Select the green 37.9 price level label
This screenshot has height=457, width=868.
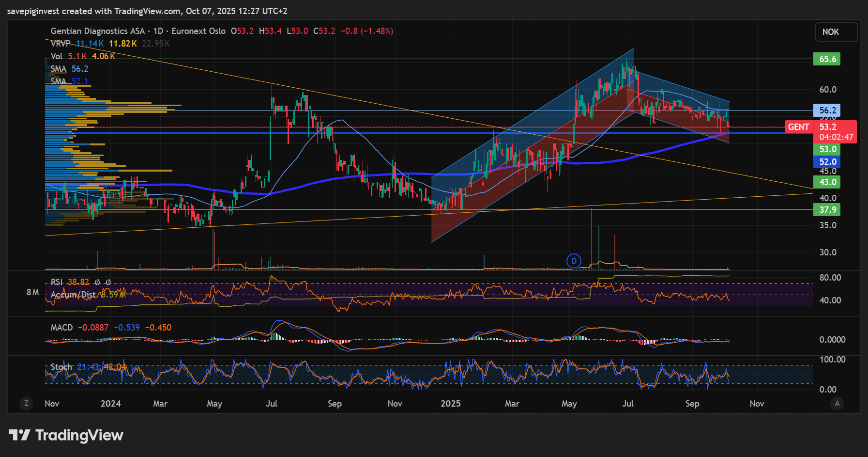[x=827, y=210]
